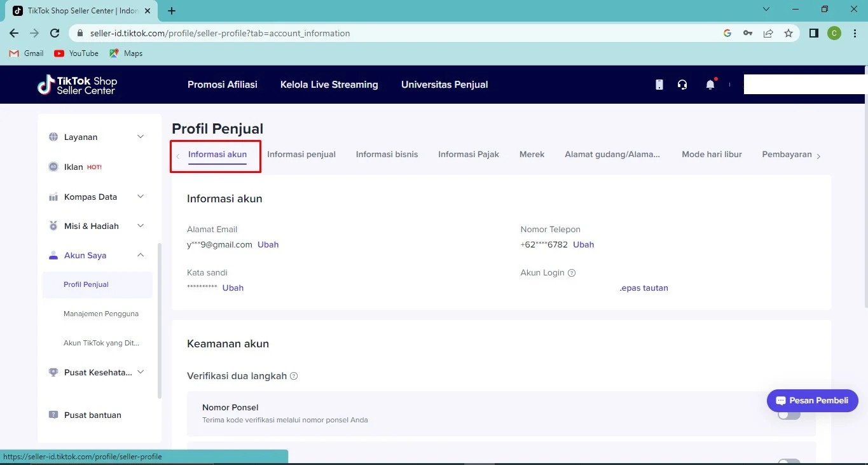Screen dimensions: 868x465
Task: Expand the Layanan menu chevron
Action: (x=141, y=137)
